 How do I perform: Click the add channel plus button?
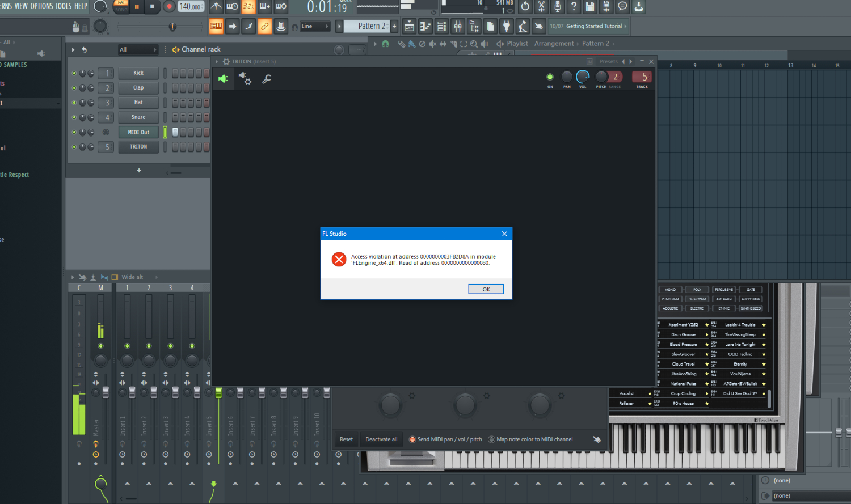[x=139, y=171]
